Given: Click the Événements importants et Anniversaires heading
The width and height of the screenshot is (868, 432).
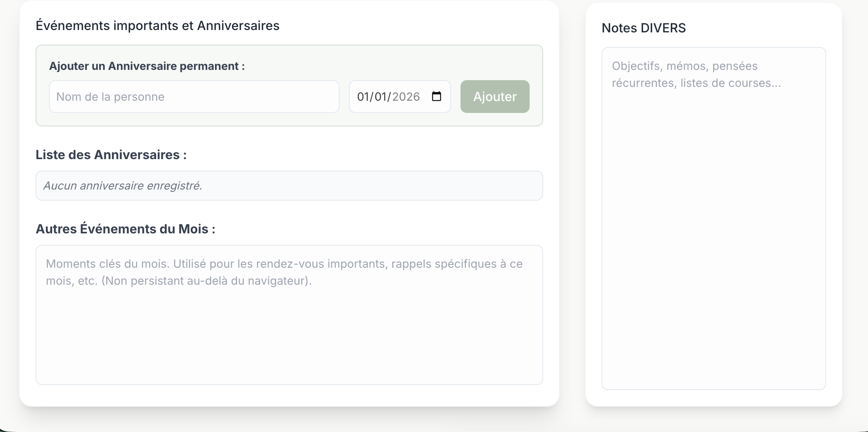Looking at the screenshot, I should click(x=158, y=25).
